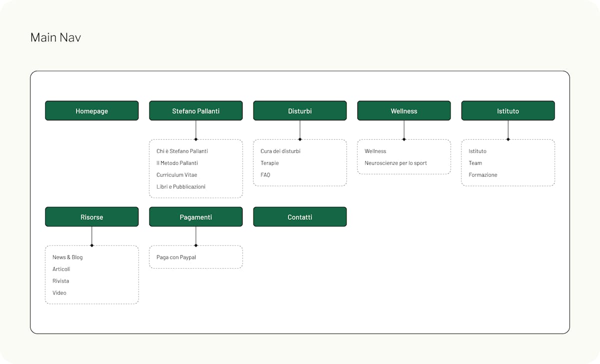This screenshot has height=364, width=600.
Task: Select the Contatti nav box
Action: [x=299, y=217]
